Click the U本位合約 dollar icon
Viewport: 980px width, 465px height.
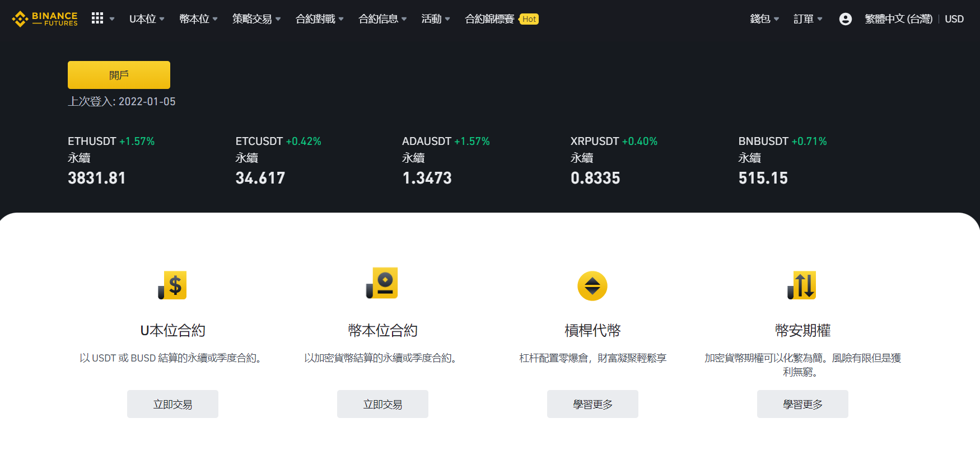172,285
